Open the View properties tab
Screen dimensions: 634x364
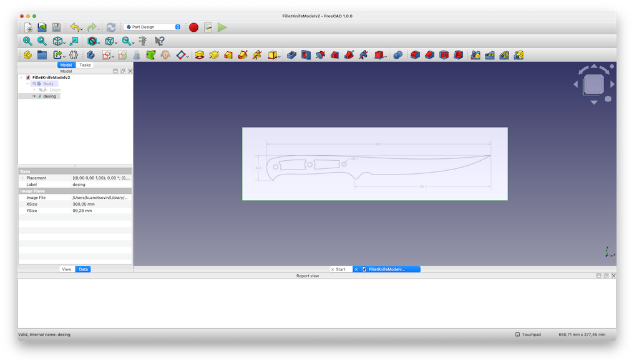67,269
